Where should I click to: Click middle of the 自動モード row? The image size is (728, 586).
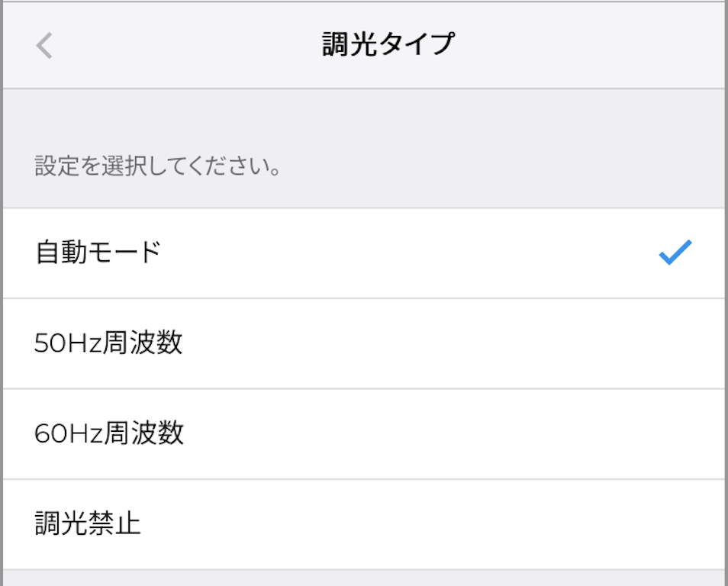click(363, 253)
